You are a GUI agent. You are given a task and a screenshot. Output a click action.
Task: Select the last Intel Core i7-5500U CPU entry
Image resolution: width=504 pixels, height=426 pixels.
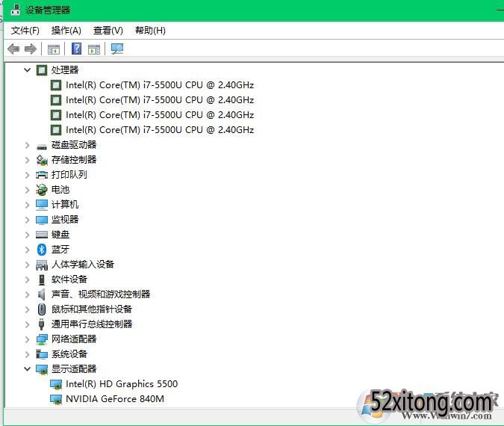pos(160,130)
